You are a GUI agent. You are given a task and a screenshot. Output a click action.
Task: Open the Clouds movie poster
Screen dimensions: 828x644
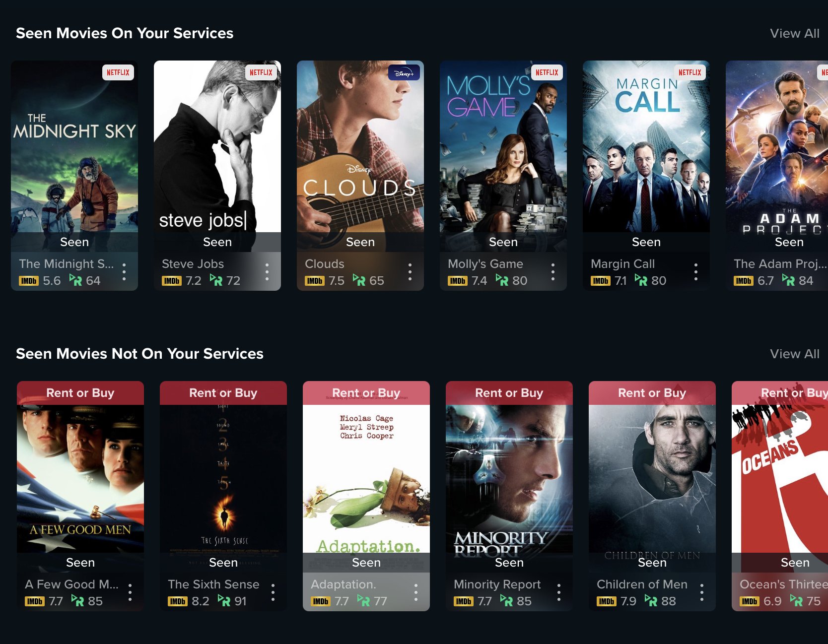pyautogui.click(x=360, y=146)
